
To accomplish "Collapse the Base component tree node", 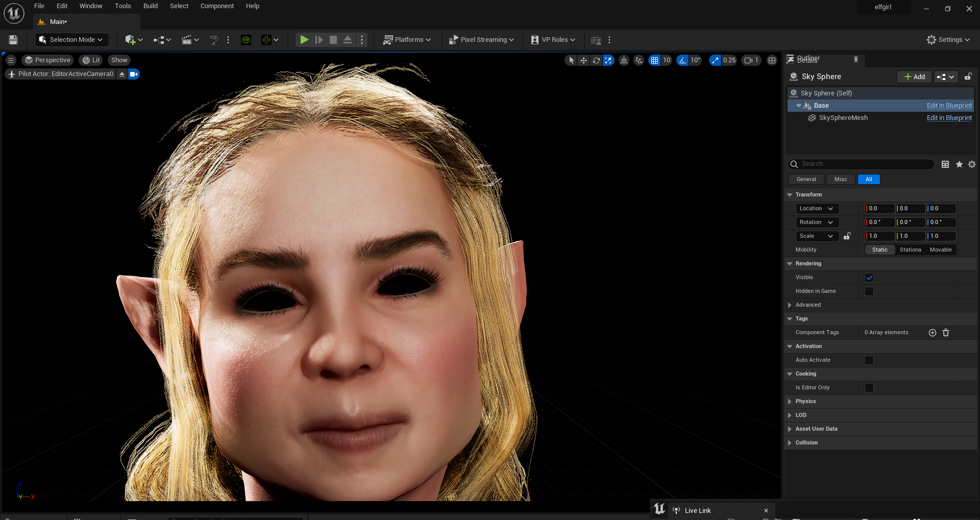I will pyautogui.click(x=799, y=106).
